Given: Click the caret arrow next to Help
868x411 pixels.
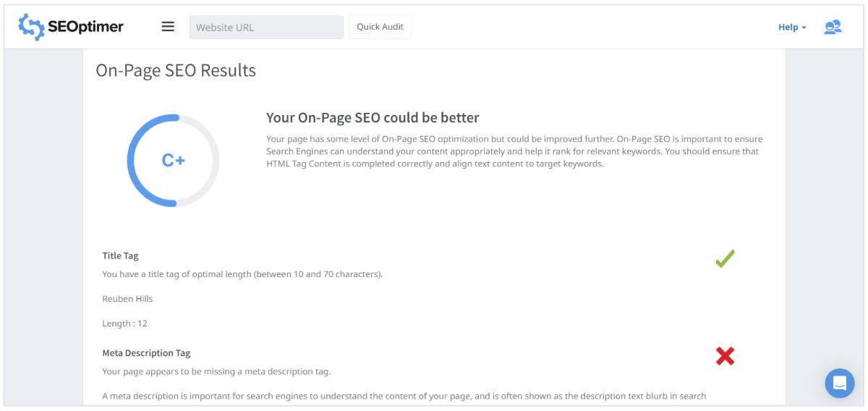Looking at the screenshot, I should coord(804,28).
